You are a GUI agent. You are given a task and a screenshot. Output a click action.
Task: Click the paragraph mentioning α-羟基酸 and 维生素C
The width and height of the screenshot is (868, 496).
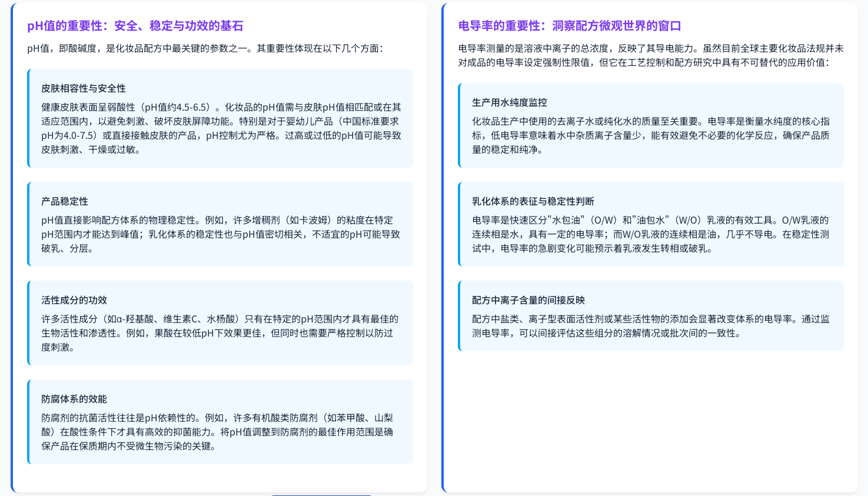click(220, 333)
